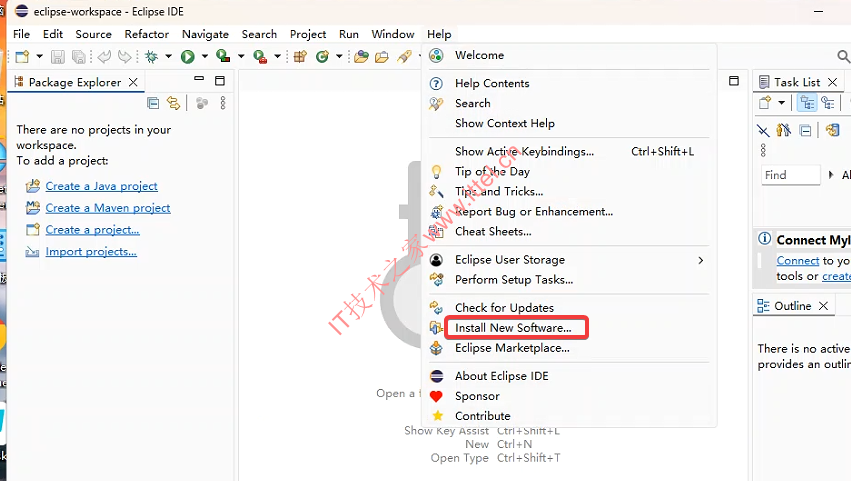Click the Search flashlight toolbar icon
The image size is (851, 481).
(x=404, y=56)
